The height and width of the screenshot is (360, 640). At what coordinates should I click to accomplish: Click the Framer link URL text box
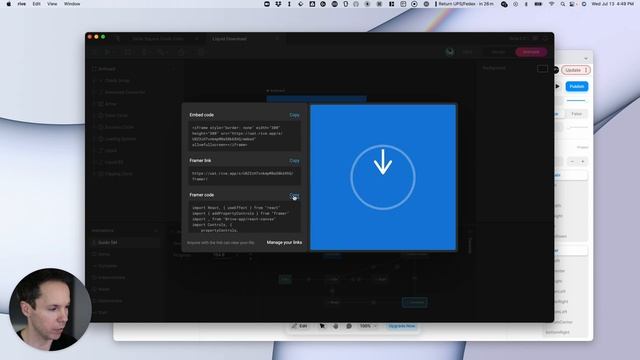(245, 176)
